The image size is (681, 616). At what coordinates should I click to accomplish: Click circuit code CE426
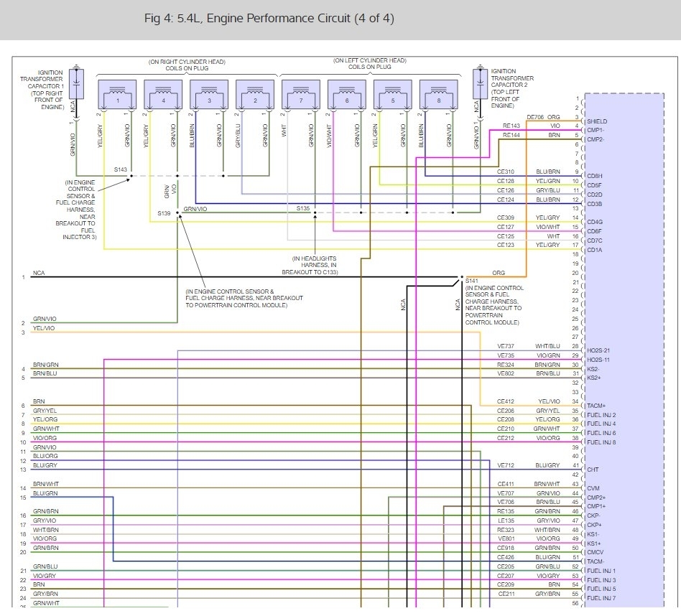click(506, 557)
